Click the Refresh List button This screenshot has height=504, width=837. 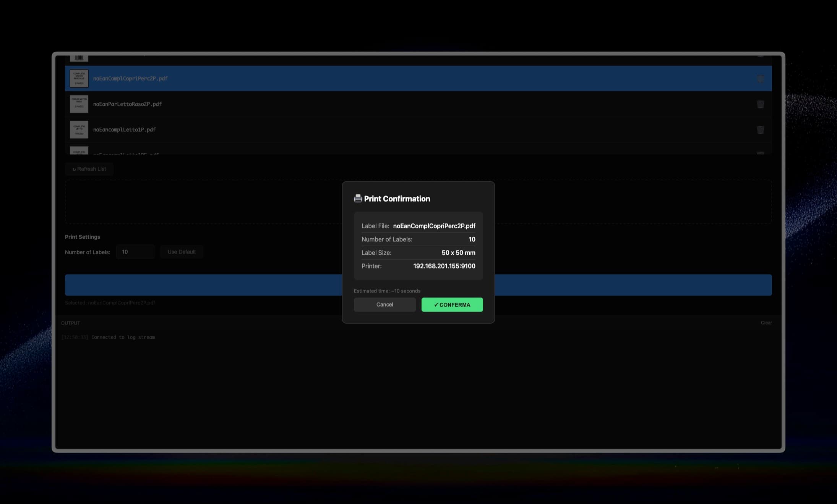(89, 169)
